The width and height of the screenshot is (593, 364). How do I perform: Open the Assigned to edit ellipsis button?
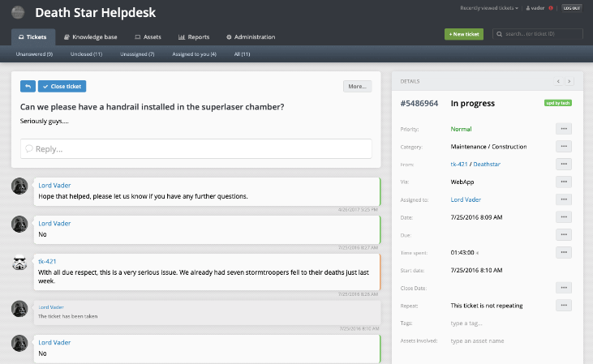coord(564,199)
